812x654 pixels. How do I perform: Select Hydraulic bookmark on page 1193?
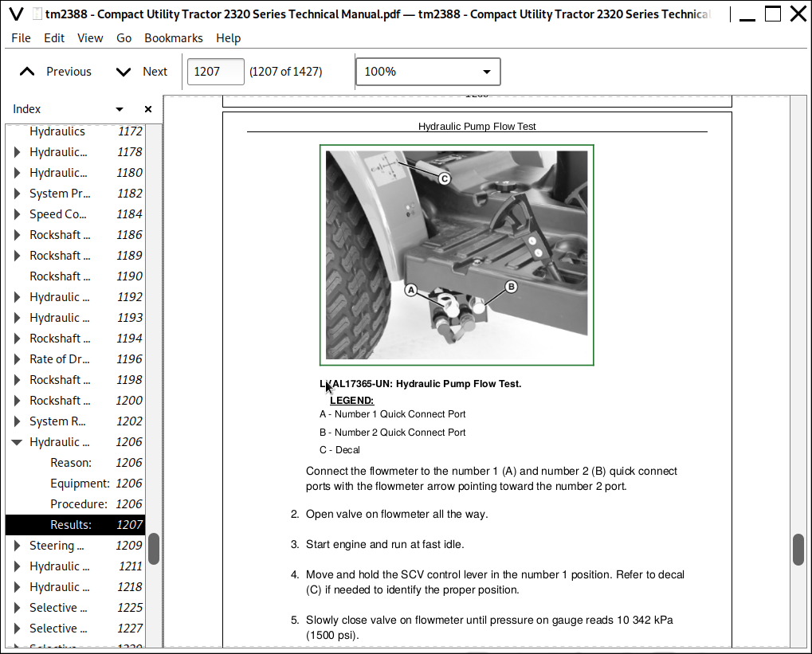pos(75,318)
